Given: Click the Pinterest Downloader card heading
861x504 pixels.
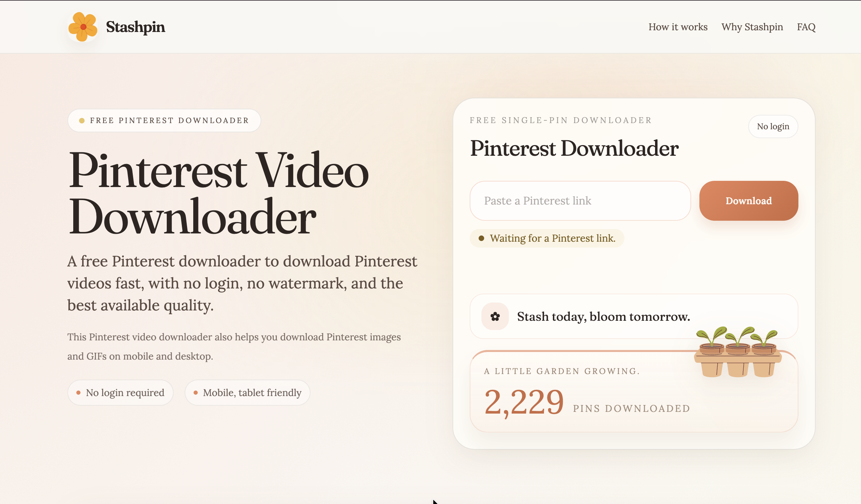Looking at the screenshot, I should pyautogui.click(x=574, y=149).
